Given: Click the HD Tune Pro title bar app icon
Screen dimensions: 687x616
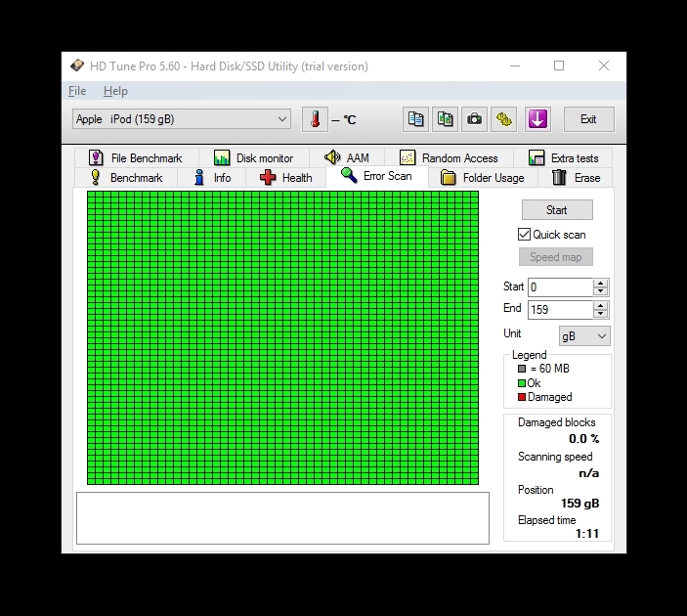Looking at the screenshot, I should (x=77, y=66).
